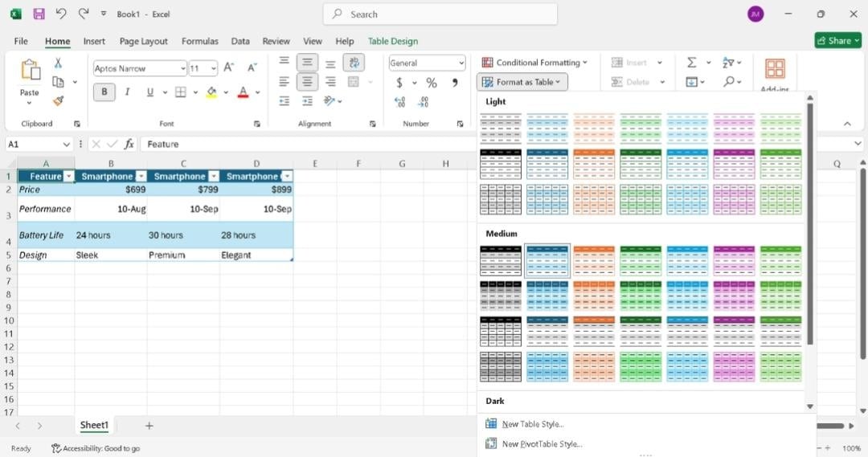Open Font dialog launcher

(x=257, y=124)
